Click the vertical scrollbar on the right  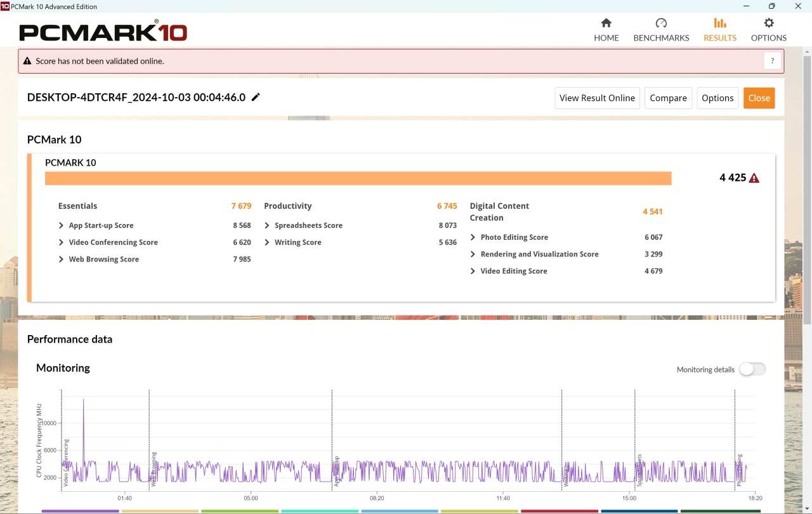click(807, 190)
